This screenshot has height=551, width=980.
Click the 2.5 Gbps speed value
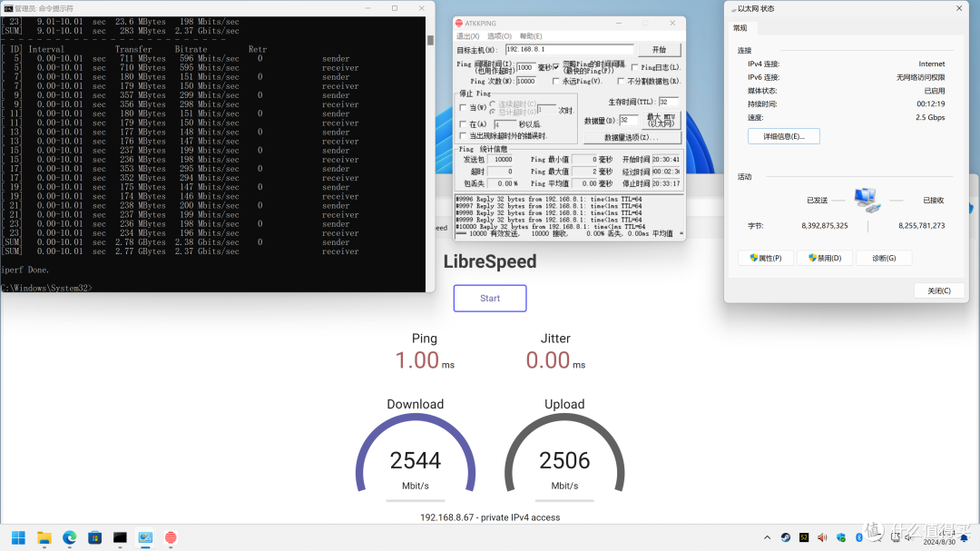click(x=930, y=118)
